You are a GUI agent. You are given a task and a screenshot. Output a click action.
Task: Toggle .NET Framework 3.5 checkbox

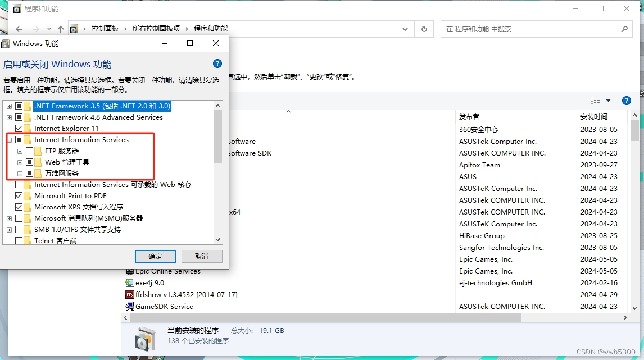click(x=19, y=106)
